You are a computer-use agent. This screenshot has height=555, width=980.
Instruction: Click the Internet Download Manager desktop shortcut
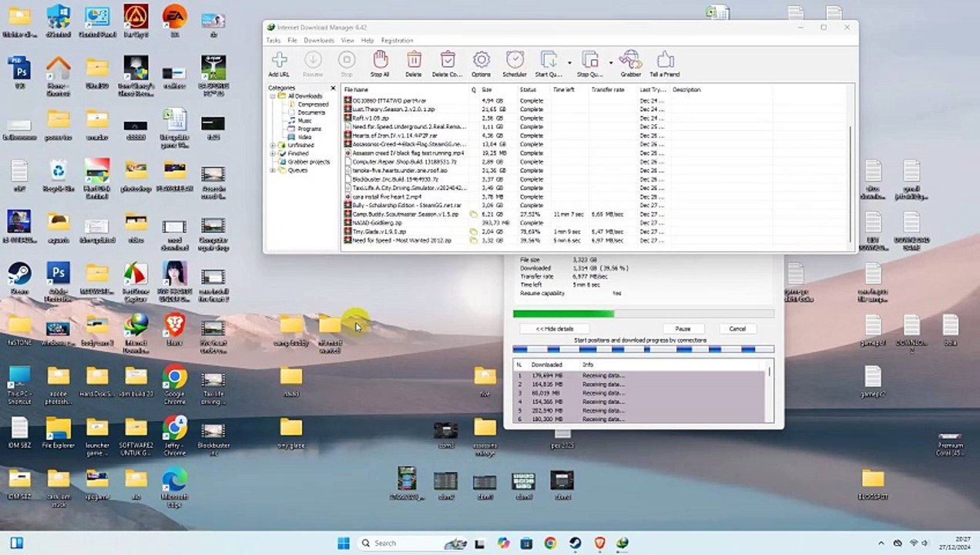(x=136, y=332)
